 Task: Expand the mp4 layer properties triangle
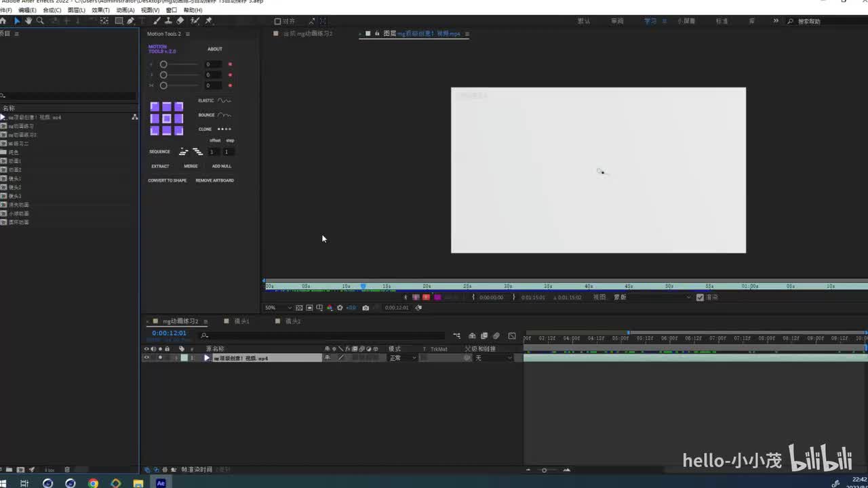click(176, 358)
